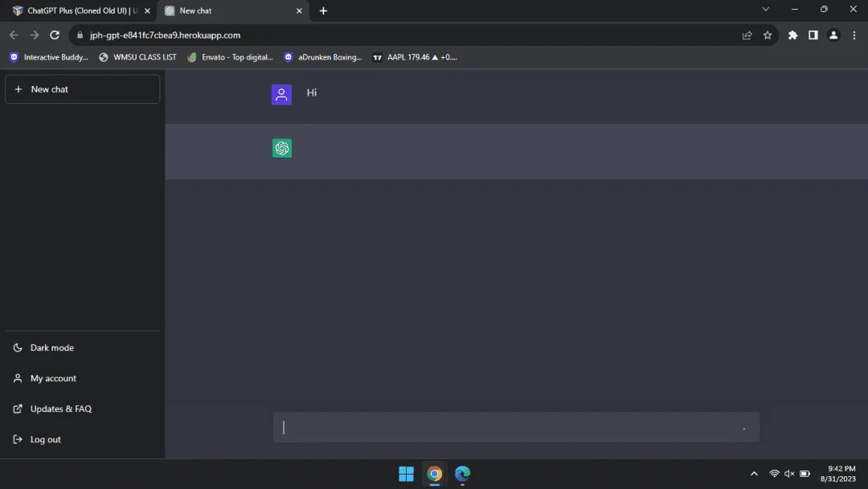Open the Chrome three-dot menu

[854, 35]
